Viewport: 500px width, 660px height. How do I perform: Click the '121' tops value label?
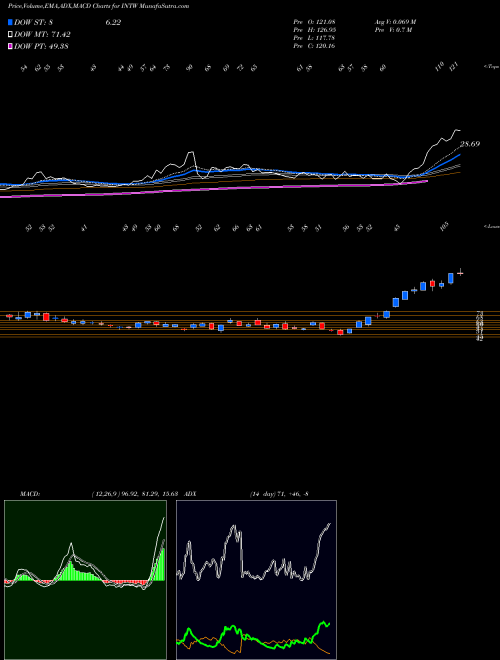pyautogui.click(x=453, y=67)
